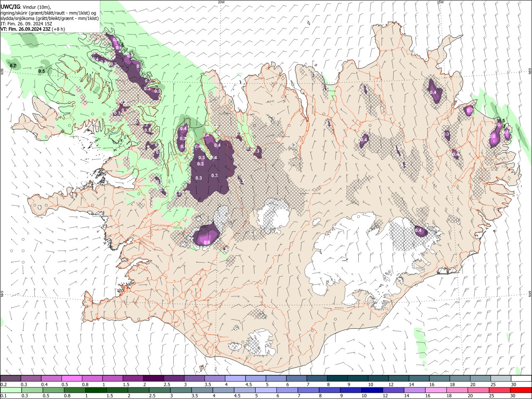This screenshot has width=532, height=399.
Task: Click the "IT: Fim. 26. 09. 2024 15Z" line
Action: point(26,24)
